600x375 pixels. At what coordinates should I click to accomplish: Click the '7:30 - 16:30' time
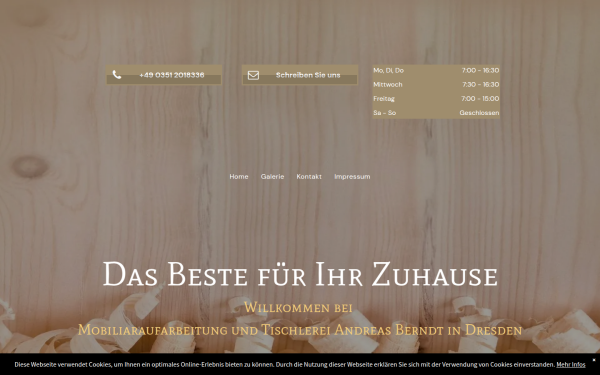[481, 85]
